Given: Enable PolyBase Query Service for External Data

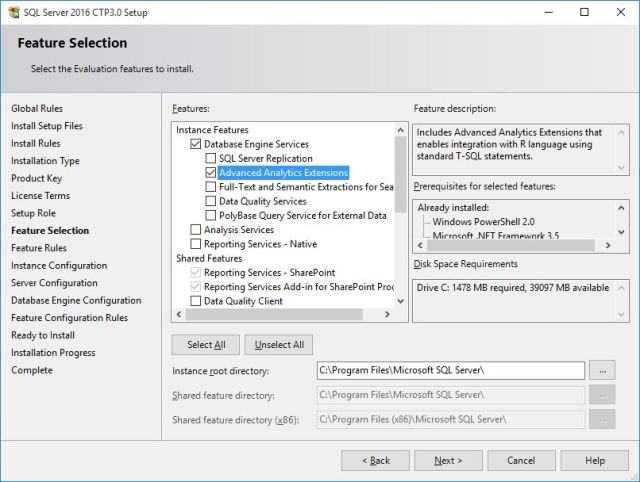Looking at the screenshot, I should [x=210, y=215].
